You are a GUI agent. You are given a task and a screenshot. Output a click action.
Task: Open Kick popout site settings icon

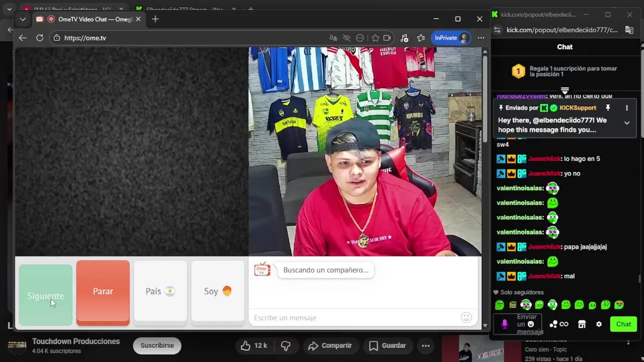(x=498, y=30)
